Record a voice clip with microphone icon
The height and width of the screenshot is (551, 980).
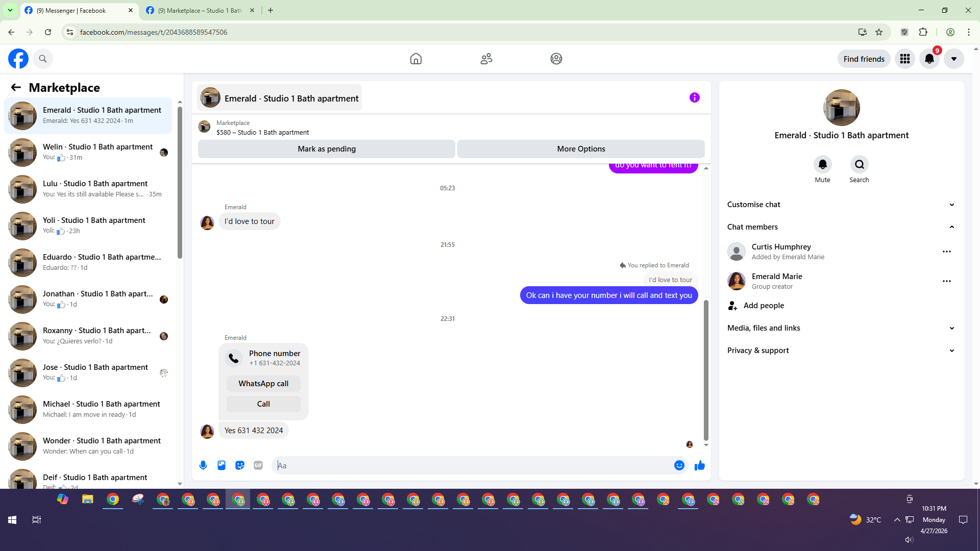203,465
